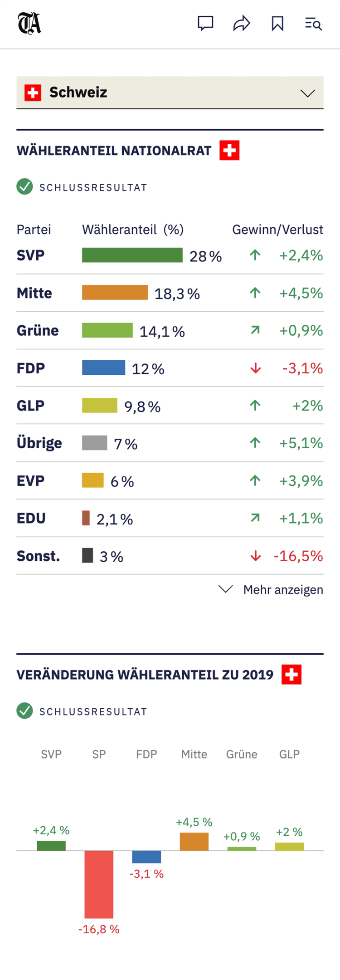Click the Swiss flag beside Veränderung Wähleranteil heading

click(x=291, y=675)
